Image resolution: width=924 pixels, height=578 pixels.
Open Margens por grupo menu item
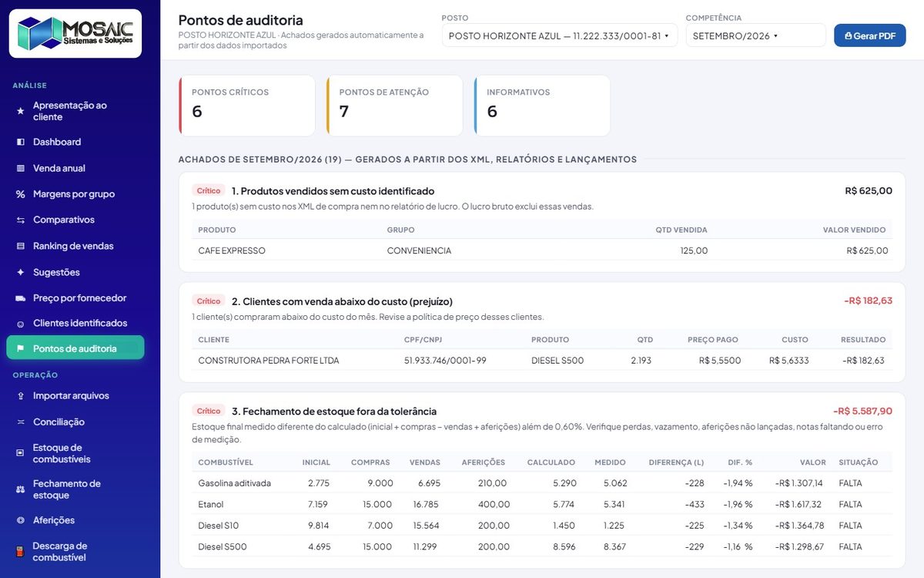tap(75, 194)
